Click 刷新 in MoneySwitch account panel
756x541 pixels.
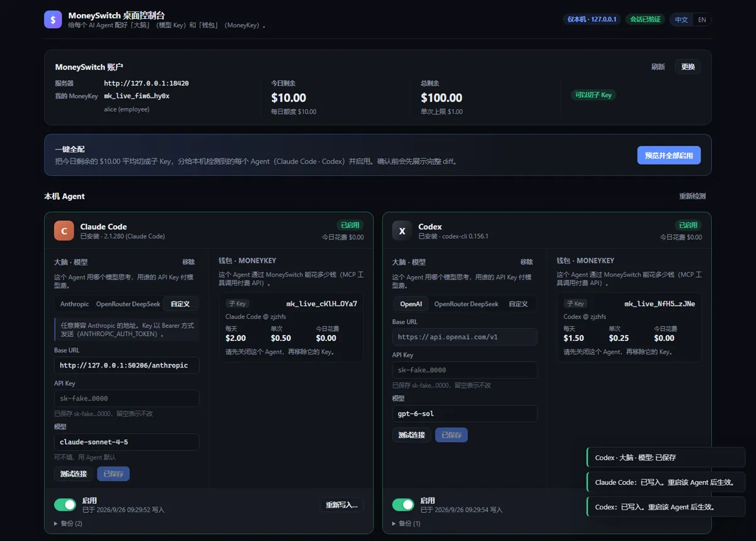pos(658,67)
